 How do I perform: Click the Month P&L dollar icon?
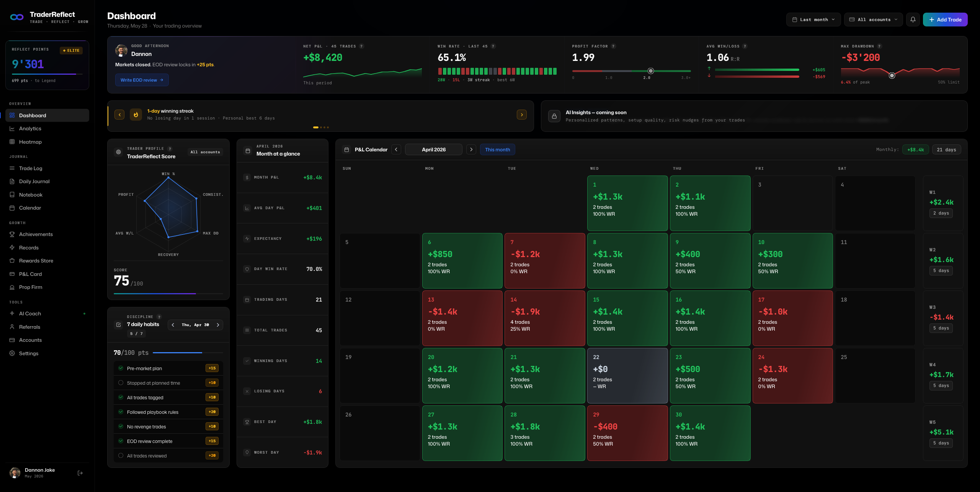247,177
